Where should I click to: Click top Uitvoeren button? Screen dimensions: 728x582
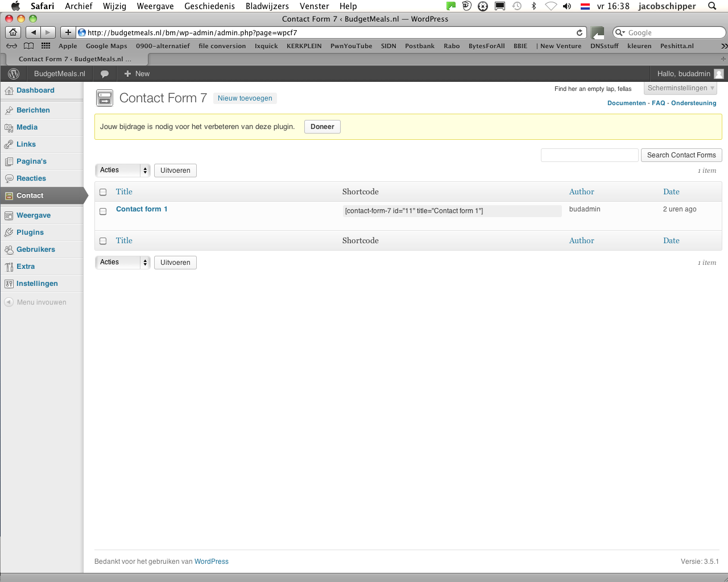click(x=175, y=171)
